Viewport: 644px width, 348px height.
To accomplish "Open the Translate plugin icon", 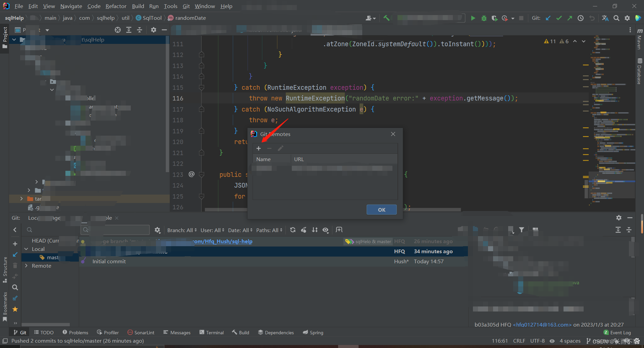I will pos(605,18).
